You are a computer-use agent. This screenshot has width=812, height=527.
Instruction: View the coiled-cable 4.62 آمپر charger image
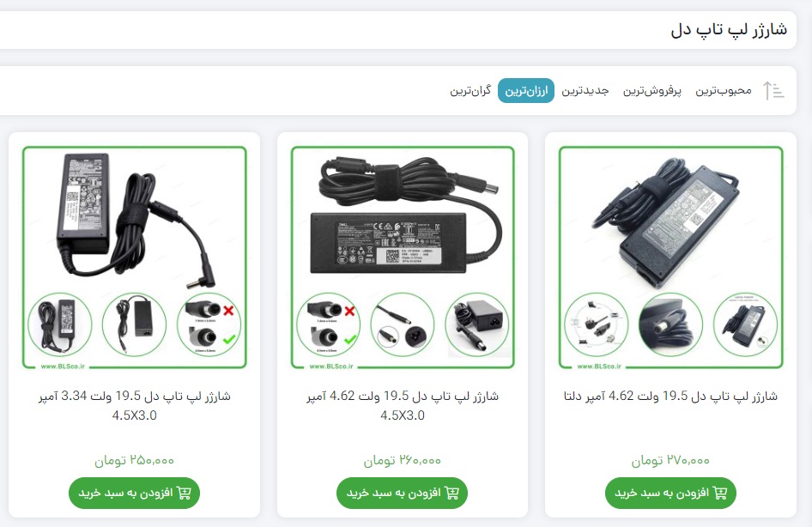tap(403, 257)
